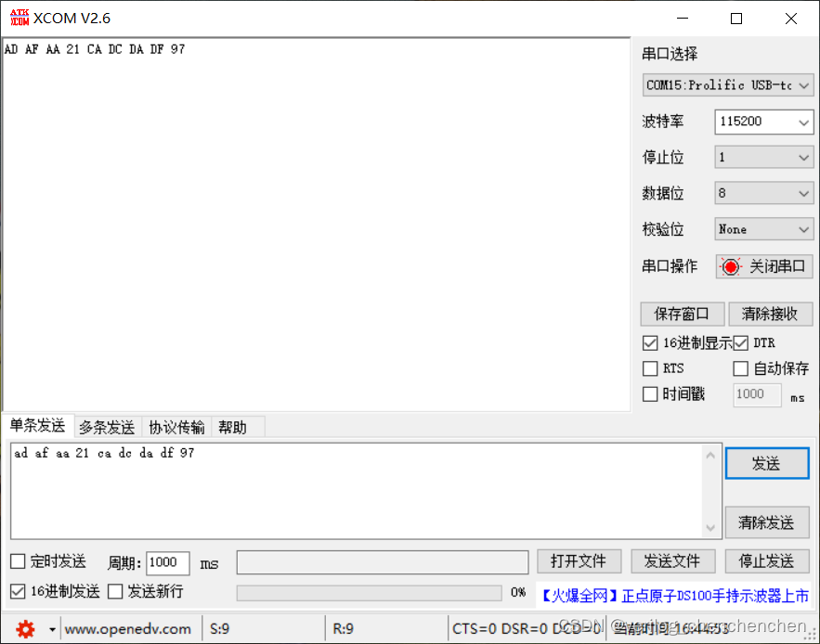
Task: Open the COM15 serial port dropdown
Action: pos(727,85)
